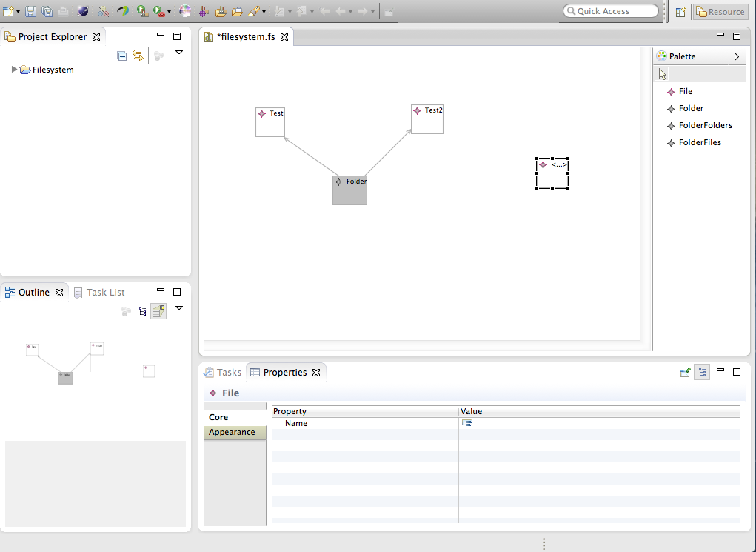Select the Name property row
The width and height of the screenshot is (756, 552).
(504, 423)
